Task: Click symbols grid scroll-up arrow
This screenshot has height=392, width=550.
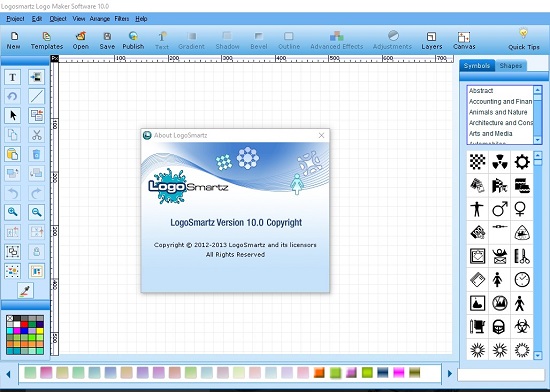Action: coord(538,155)
